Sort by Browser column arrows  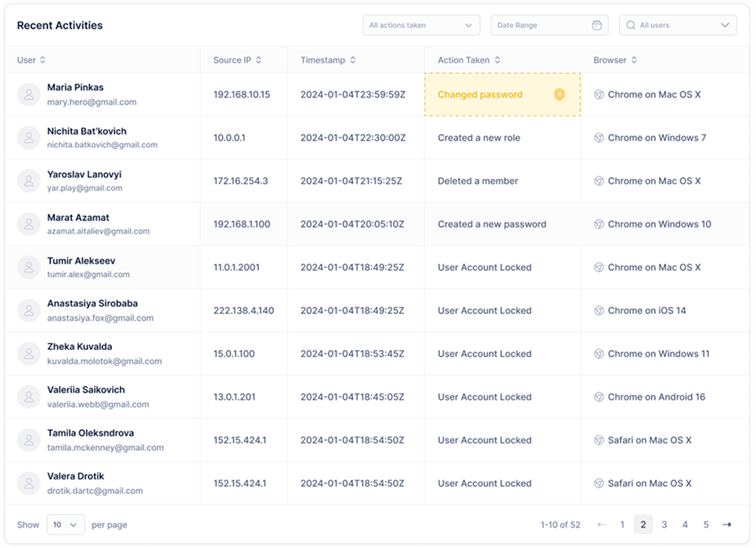[x=634, y=60]
